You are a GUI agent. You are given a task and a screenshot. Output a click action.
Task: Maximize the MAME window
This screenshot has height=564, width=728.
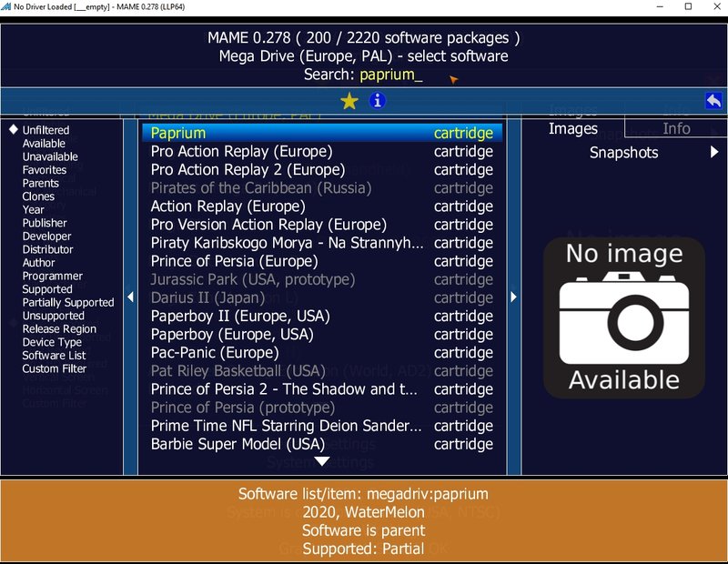[x=688, y=6]
